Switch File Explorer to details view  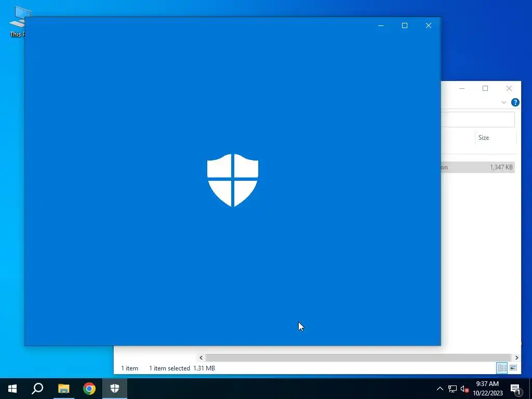(502, 368)
